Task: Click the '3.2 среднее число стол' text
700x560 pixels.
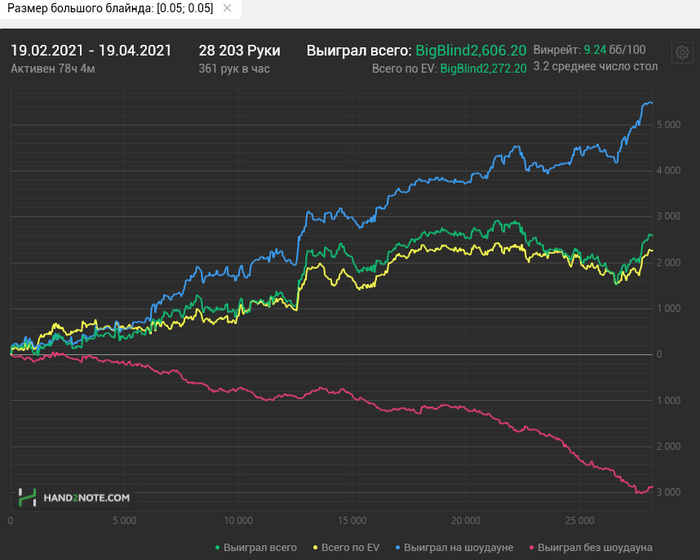Action: pos(596,67)
